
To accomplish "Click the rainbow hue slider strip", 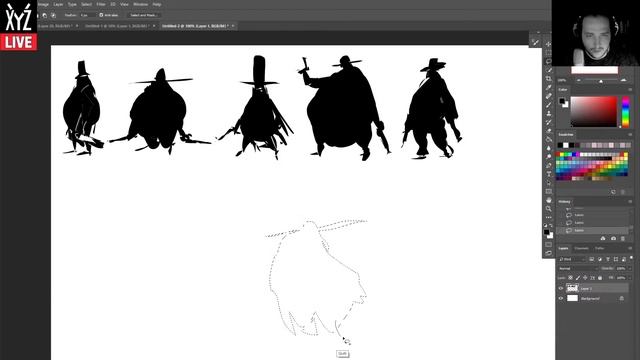I will pos(625,111).
